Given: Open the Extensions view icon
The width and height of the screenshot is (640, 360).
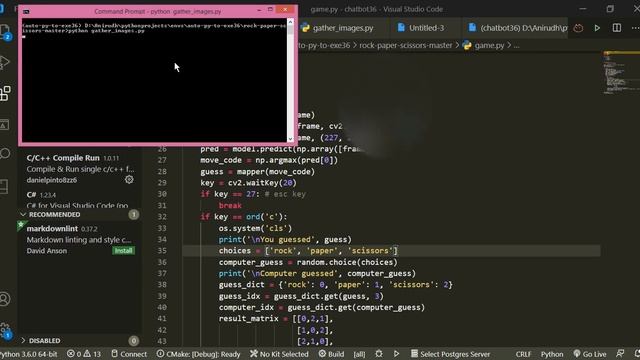Looking at the screenshot, I should [5, 93].
